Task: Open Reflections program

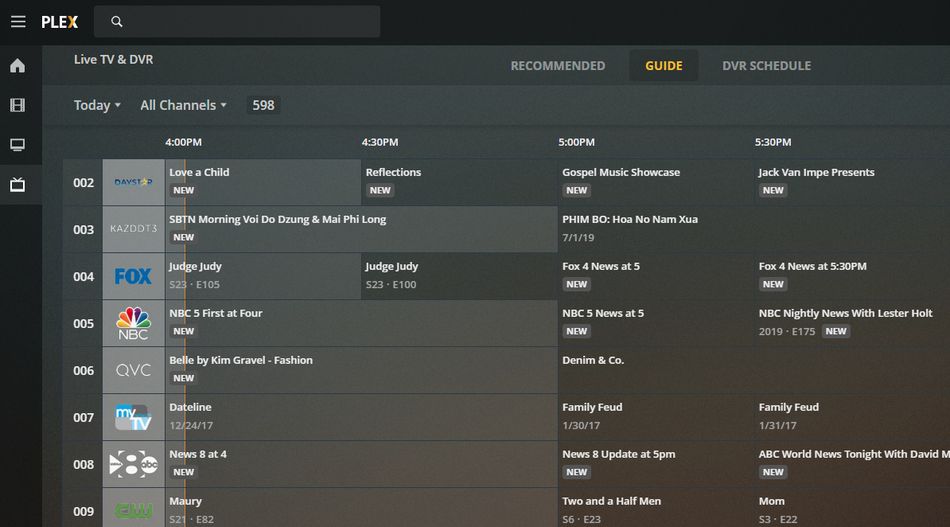Action: 459,182
